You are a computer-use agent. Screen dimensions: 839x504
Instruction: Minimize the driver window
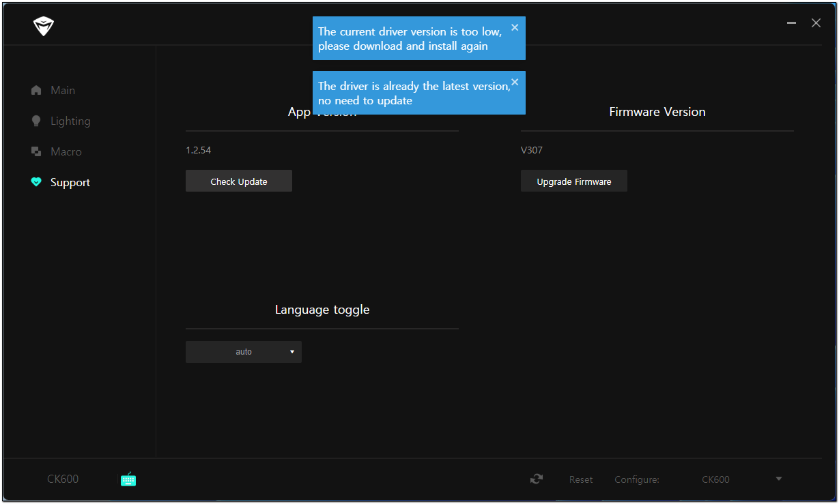coord(792,23)
